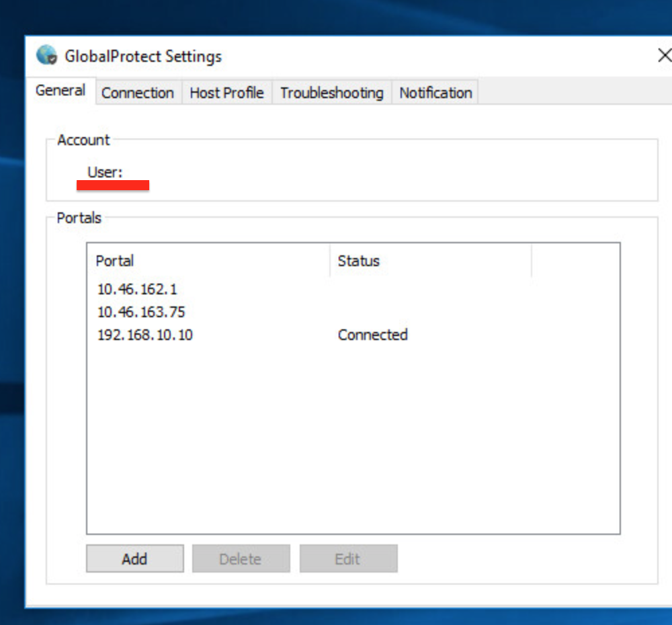This screenshot has width=672, height=625.
Task: Click the Connected status text
Action: click(372, 335)
